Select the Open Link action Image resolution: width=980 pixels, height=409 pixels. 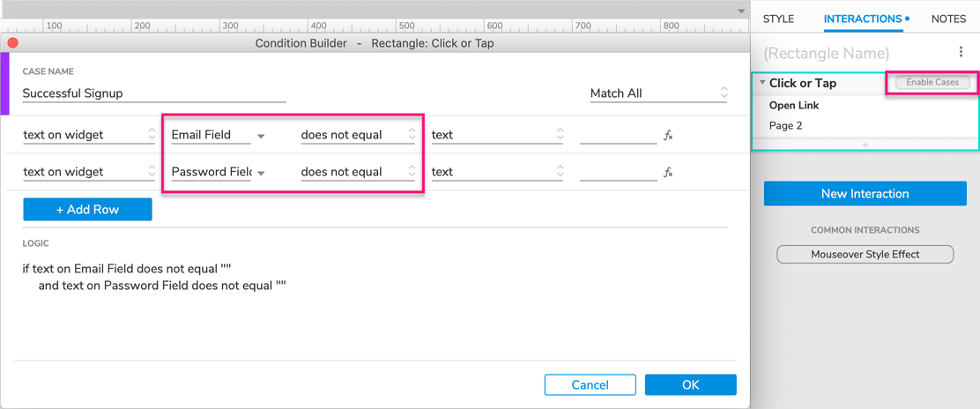click(x=794, y=105)
